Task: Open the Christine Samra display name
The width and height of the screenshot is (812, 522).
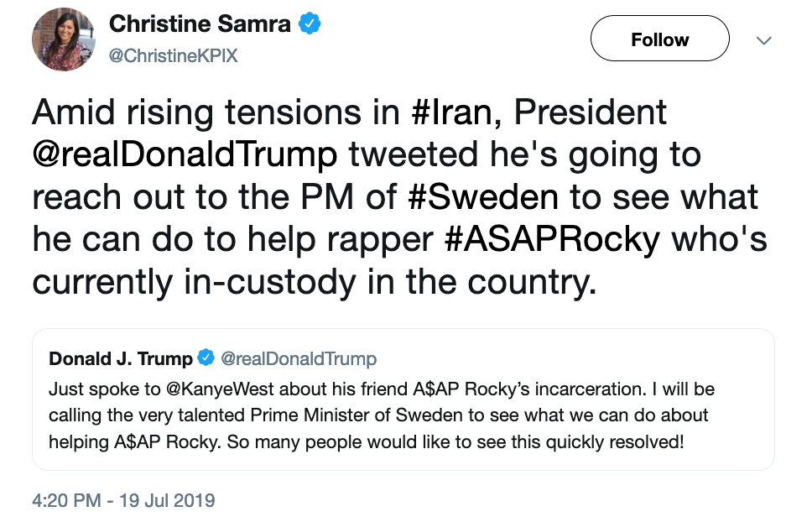Action: 200,24
